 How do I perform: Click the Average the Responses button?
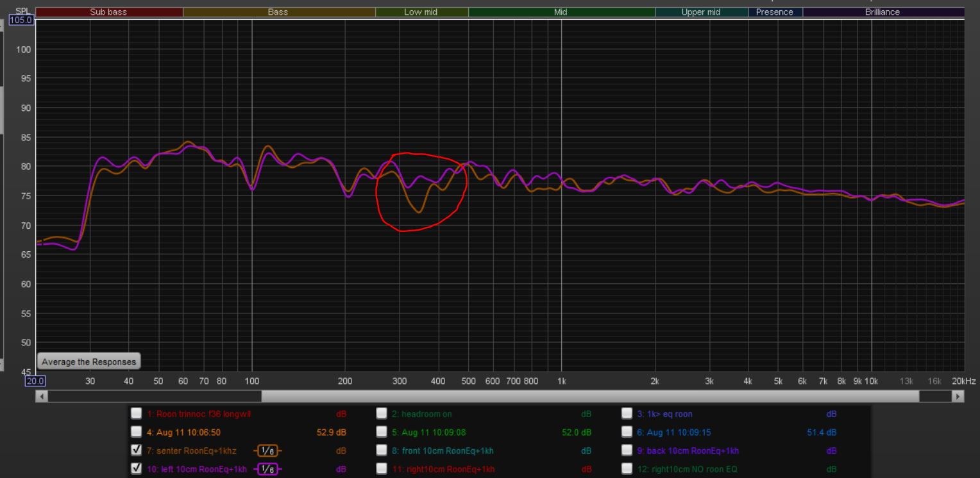89,361
